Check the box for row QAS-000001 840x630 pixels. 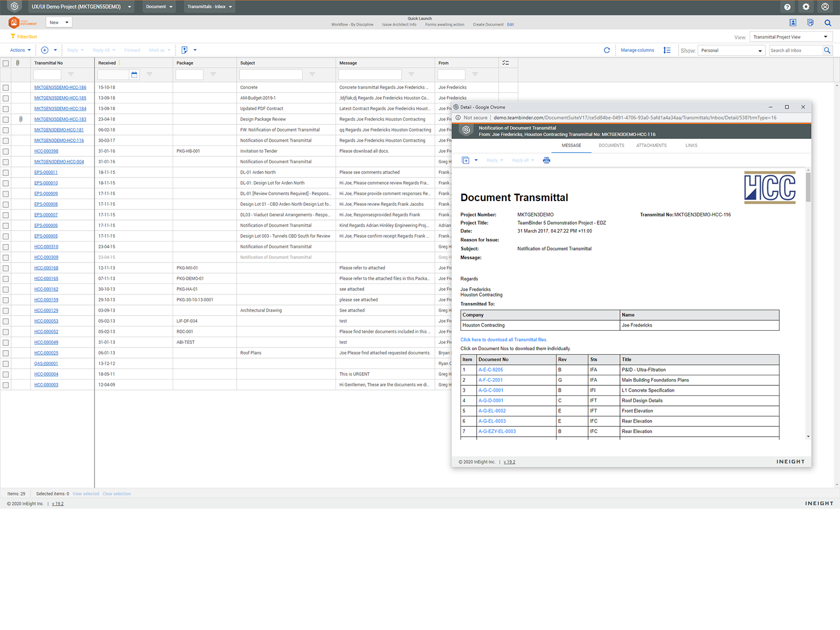[6, 364]
